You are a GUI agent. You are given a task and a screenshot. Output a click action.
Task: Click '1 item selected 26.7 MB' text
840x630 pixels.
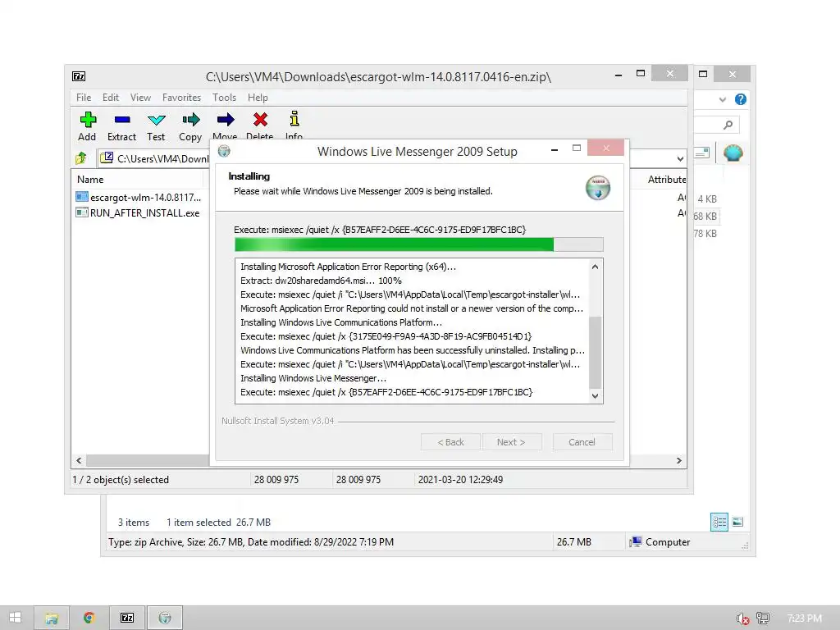coord(218,523)
